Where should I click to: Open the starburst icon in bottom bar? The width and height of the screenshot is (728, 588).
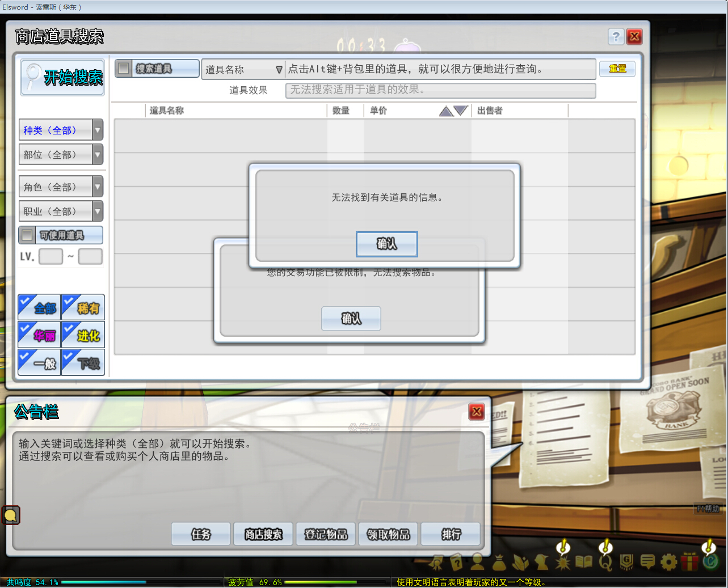click(563, 561)
